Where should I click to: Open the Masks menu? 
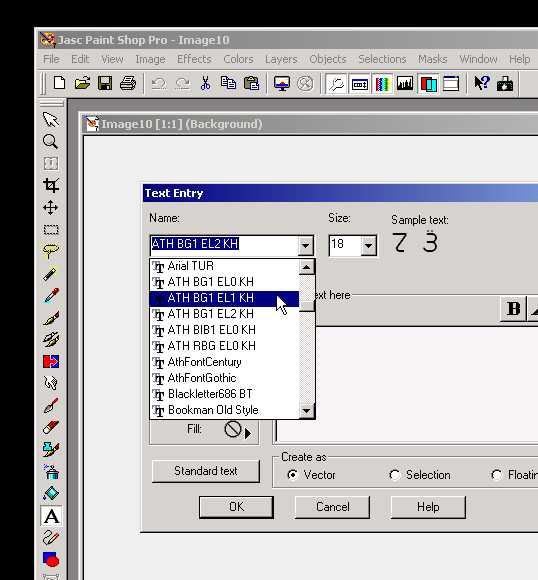(433, 59)
